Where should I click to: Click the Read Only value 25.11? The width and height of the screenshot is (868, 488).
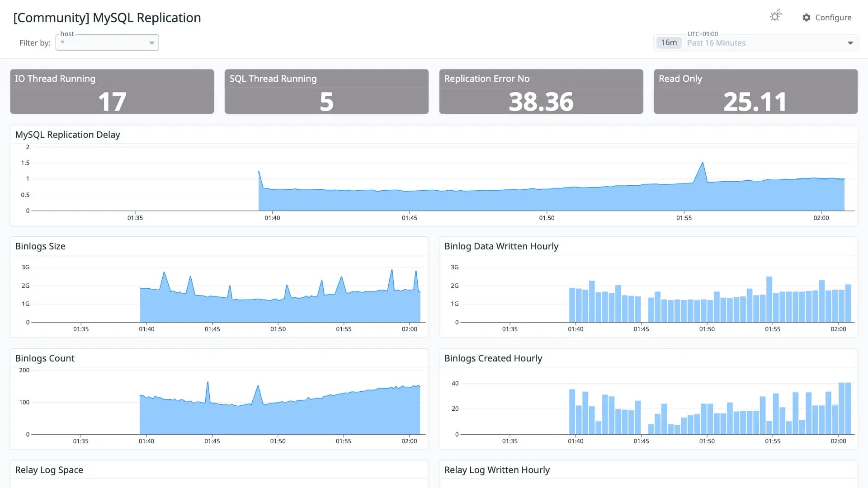[755, 102]
